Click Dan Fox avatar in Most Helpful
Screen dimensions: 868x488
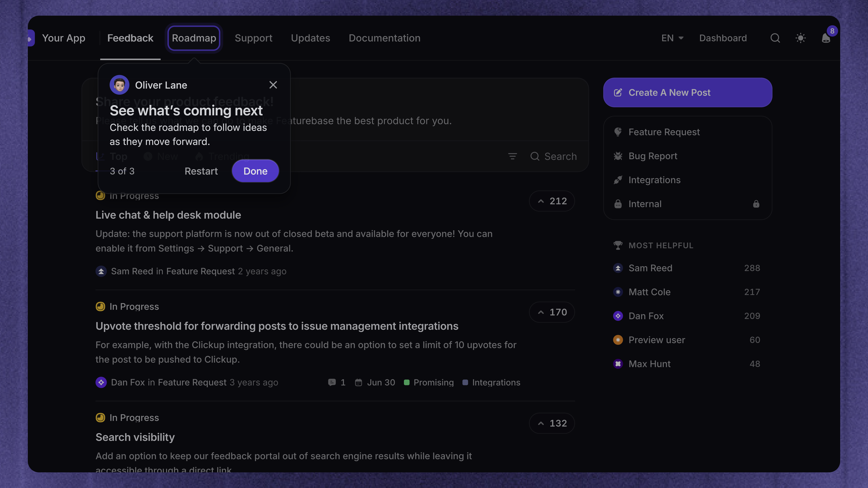(x=618, y=316)
